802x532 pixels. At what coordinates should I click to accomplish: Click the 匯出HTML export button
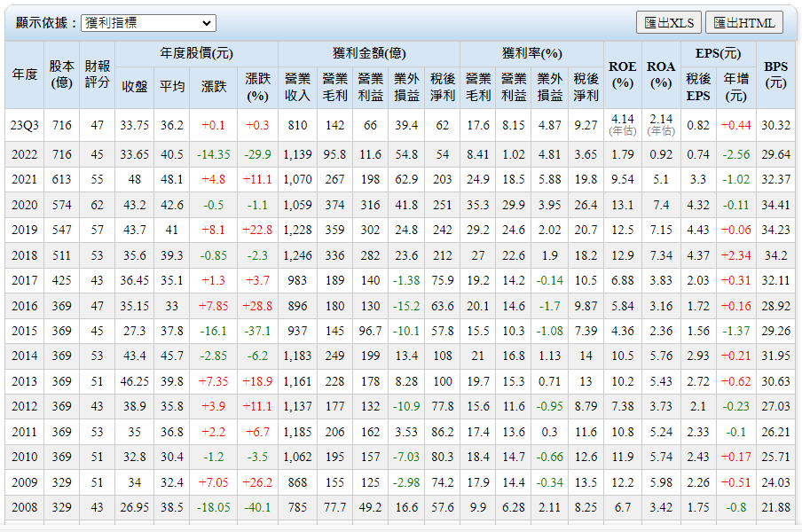pos(744,23)
